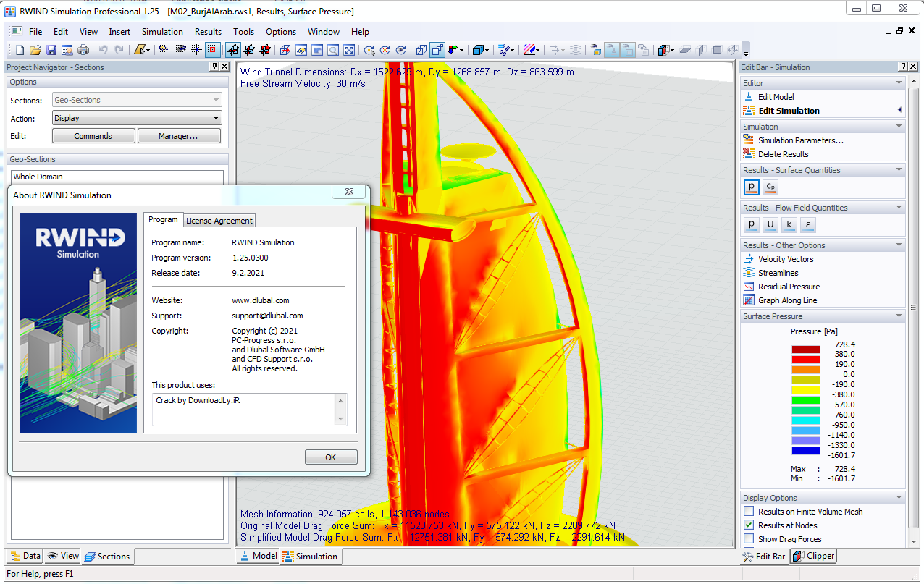Viewport: 924px width, 584px height.
Task: Click the Manager... button
Action: 179,136
